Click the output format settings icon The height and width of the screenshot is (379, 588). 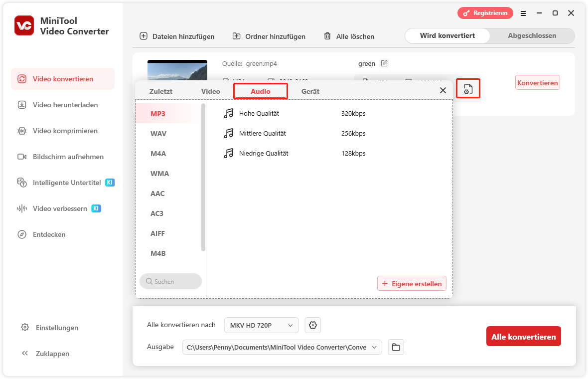(468, 89)
